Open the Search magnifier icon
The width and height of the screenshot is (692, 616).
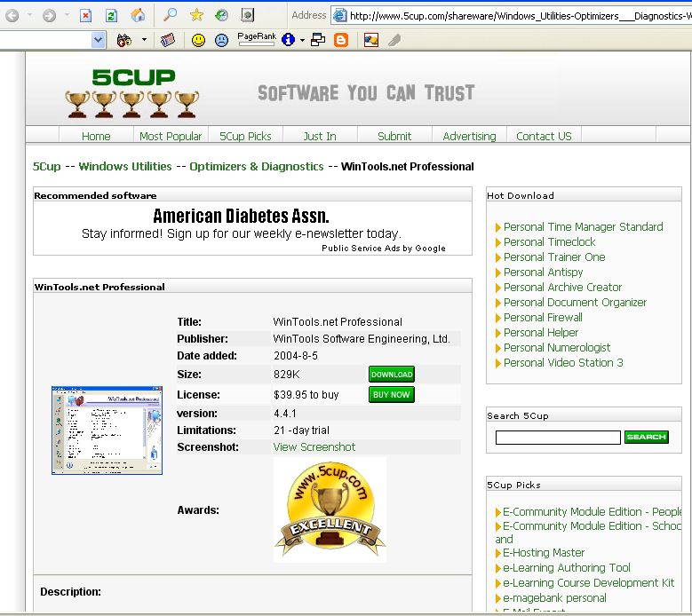(x=171, y=15)
